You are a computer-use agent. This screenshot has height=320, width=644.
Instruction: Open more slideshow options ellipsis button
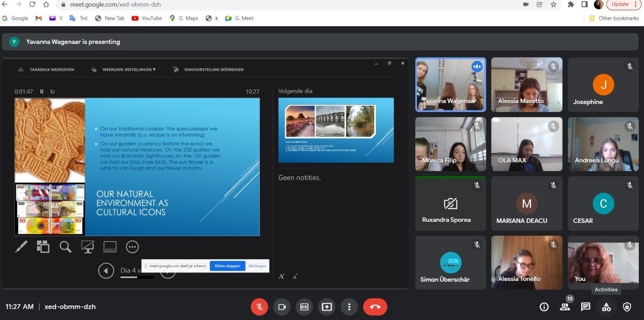click(132, 247)
